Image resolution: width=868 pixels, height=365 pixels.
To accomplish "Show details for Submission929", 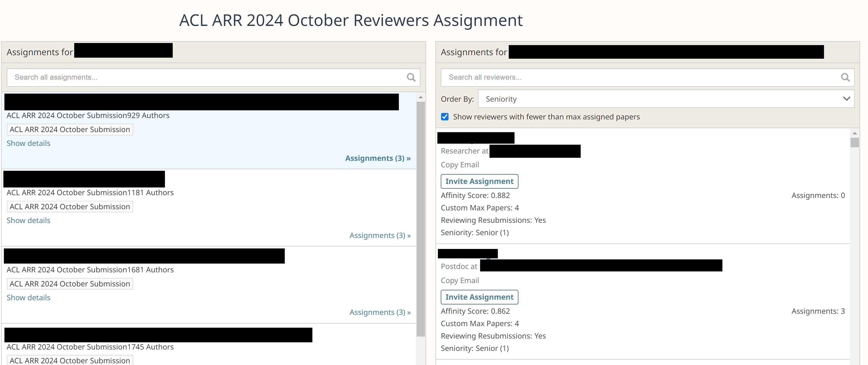I will click(28, 143).
